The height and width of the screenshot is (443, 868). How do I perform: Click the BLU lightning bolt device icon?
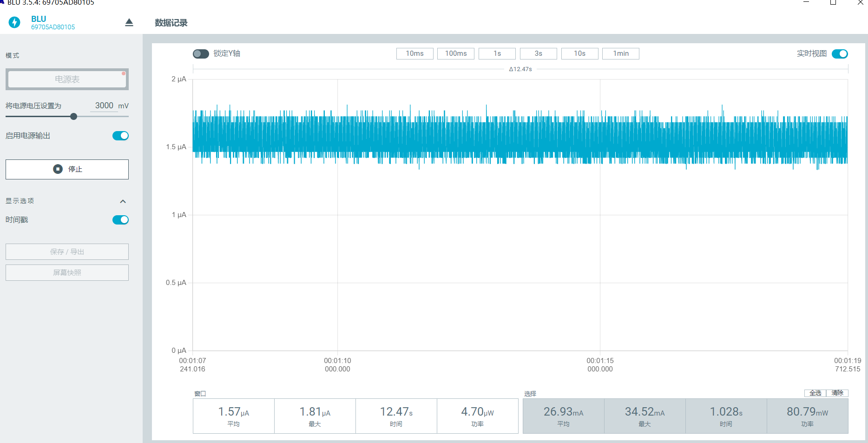pos(14,22)
